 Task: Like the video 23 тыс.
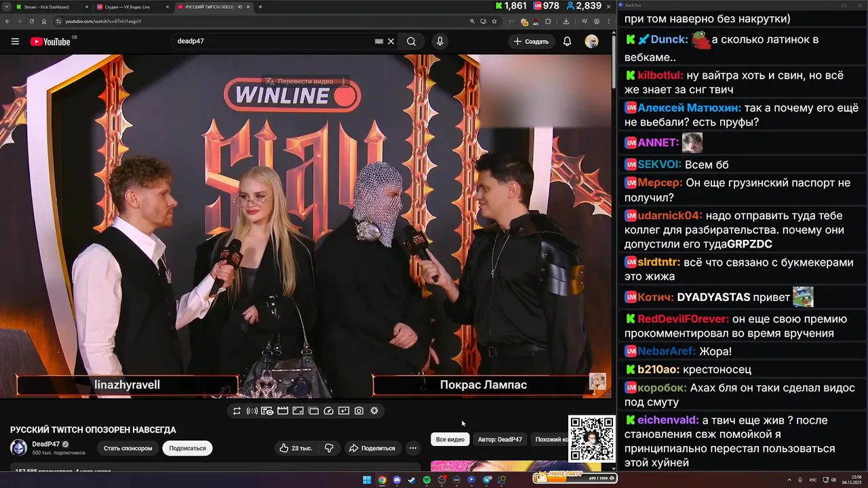point(296,448)
